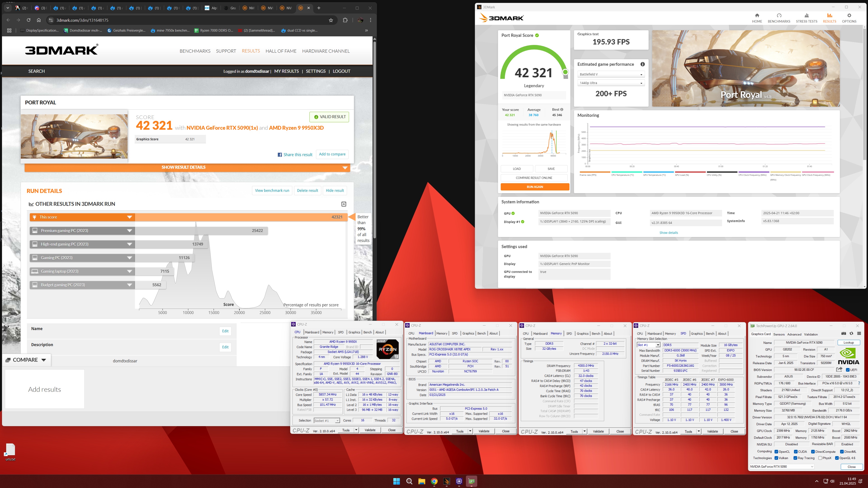
Task: Click Chrome address bar URL
Action: (83, 20)
